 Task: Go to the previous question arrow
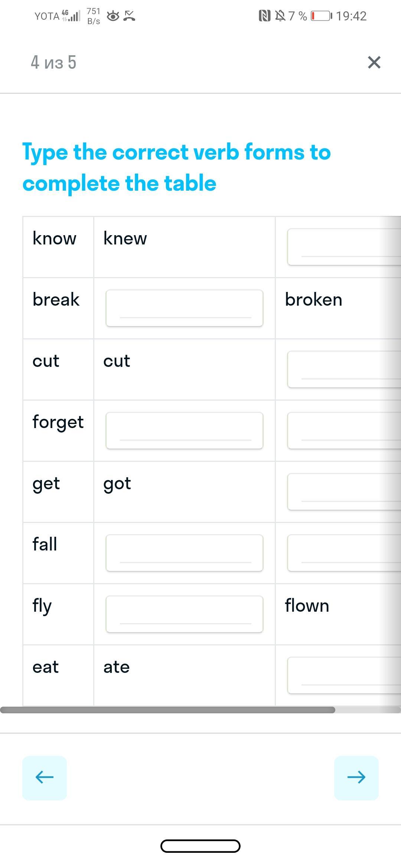click(x=45, y=778)
